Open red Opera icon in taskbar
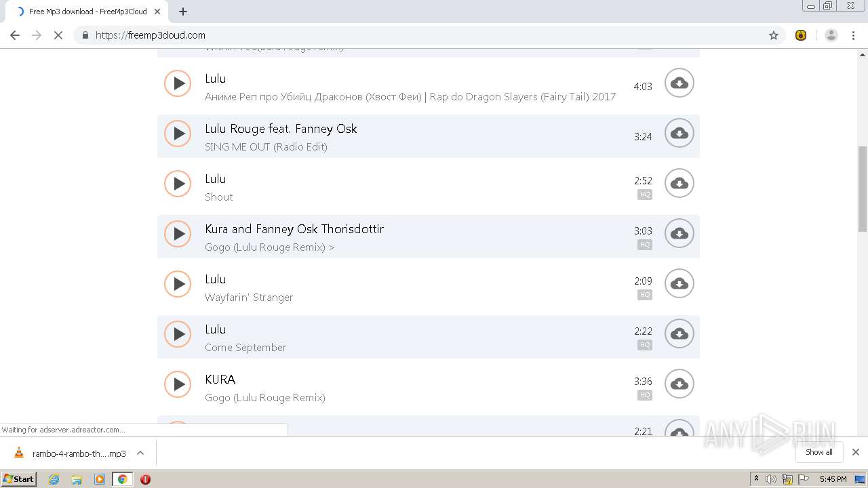Viewport: 868px width, 488px height. 145,479
